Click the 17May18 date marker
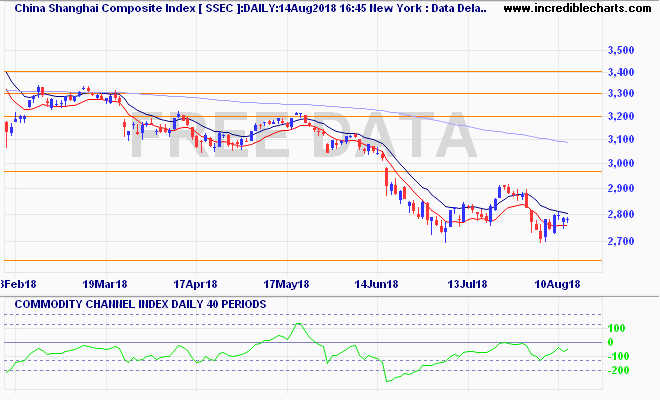The image size is (660, 400). tap(286, 283)
